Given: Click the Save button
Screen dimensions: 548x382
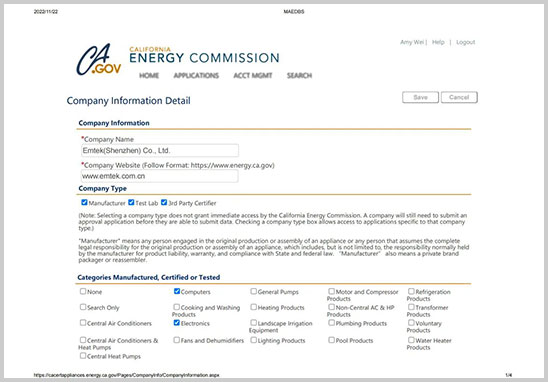Looking at the screenshot, I should point(420,97).
